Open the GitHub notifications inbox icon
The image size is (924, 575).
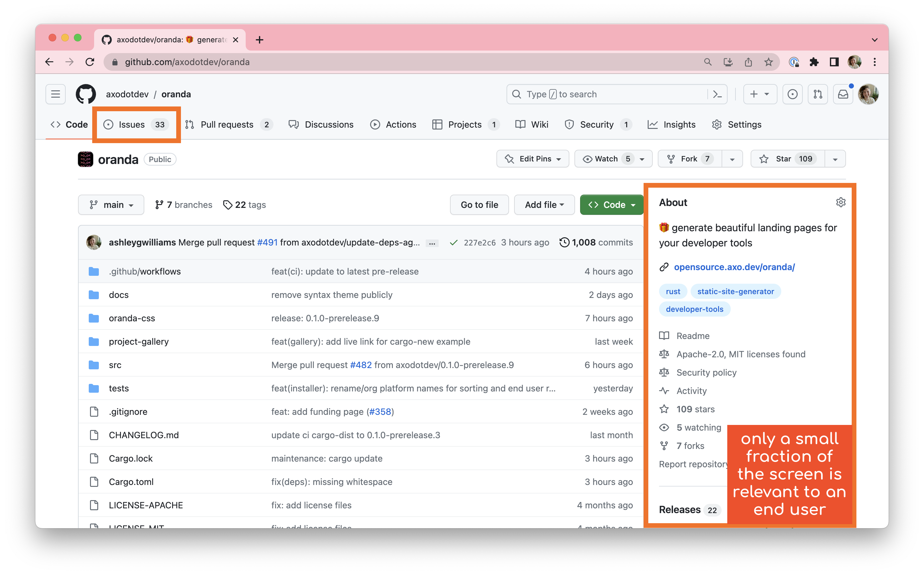coord(843,94)
